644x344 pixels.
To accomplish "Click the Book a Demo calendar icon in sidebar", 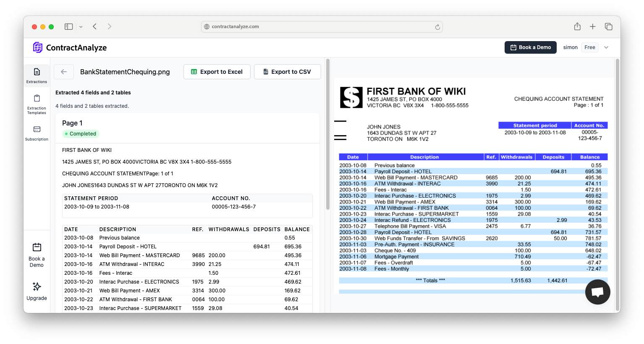I will coord(37,247).
